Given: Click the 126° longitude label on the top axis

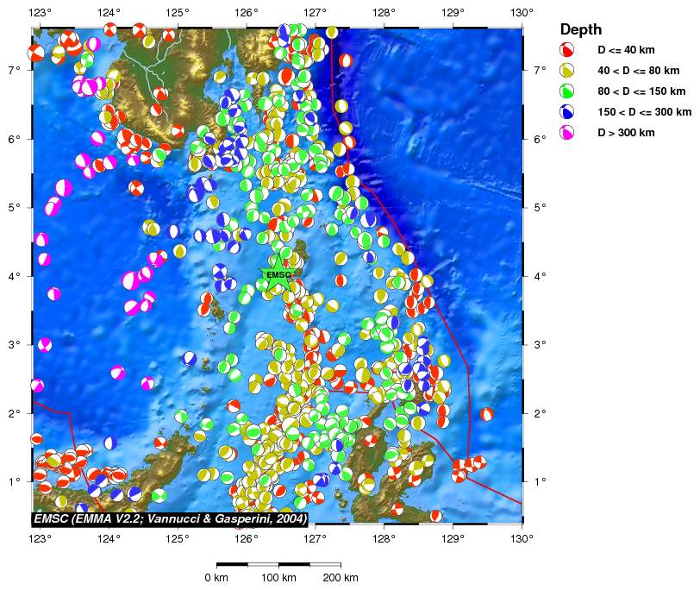Looking at the screenshot, I should click(x=247, y=12).
